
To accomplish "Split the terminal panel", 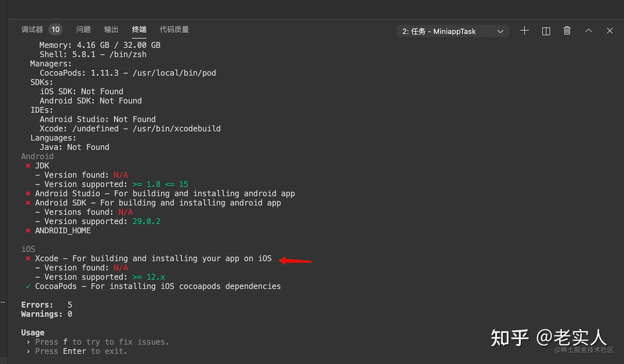I will pyautogui.click(x=546, y=31).
